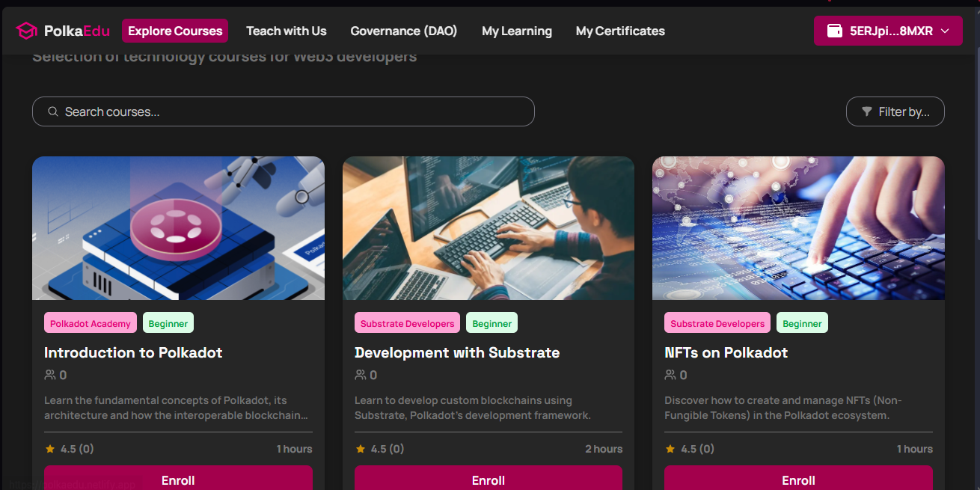The image size is (980, 490).
Task: Focus the Search courses field
Action: point(284,111)
